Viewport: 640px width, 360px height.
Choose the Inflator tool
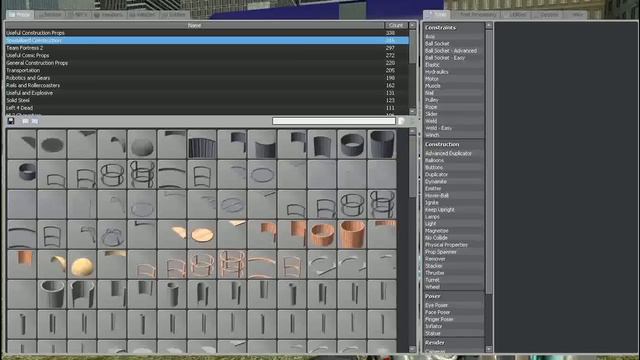tap(453, 326)
